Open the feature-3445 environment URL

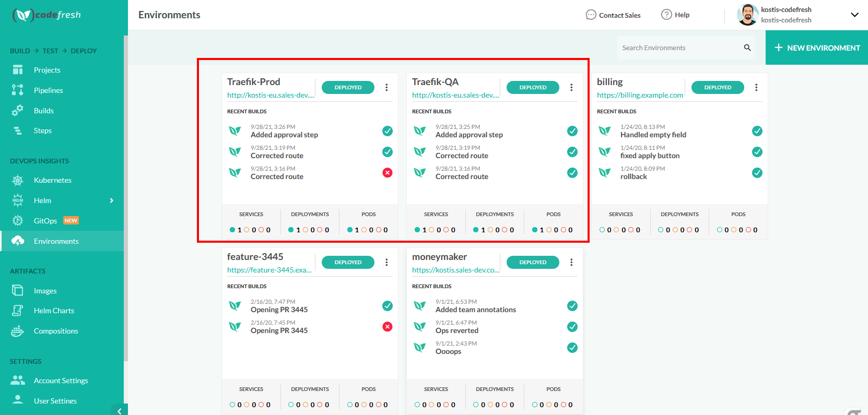pos(269,270)
